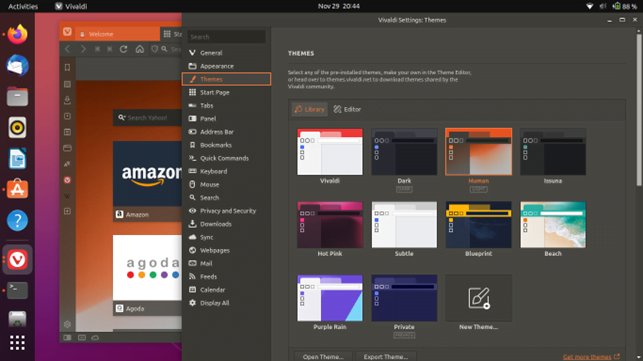Open the Help icon in dock
The image size is (643, 361).
[17, 221]
